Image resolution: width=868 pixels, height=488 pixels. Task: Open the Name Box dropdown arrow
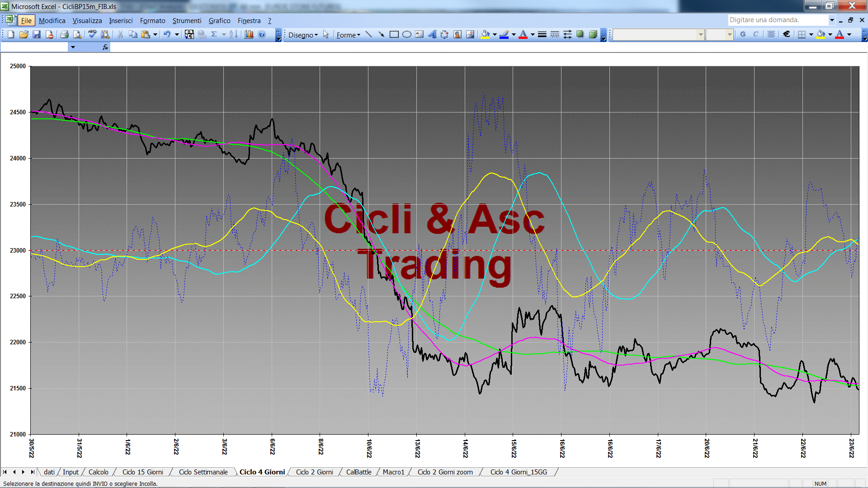point(73,47)
